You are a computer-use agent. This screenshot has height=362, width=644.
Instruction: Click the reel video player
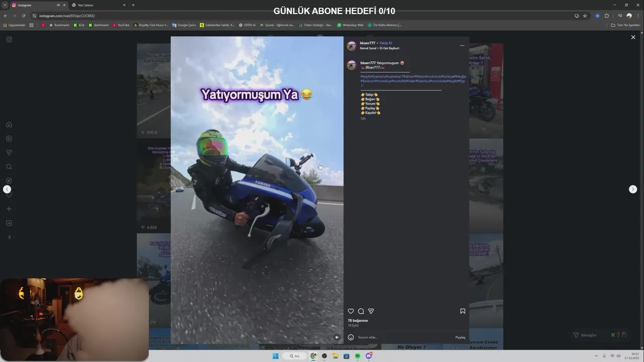[x=257, y=190]
